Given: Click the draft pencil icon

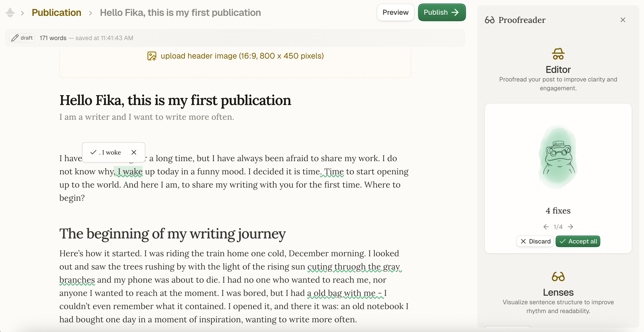Looking at the screenshot, I should [x=15, y=38].
